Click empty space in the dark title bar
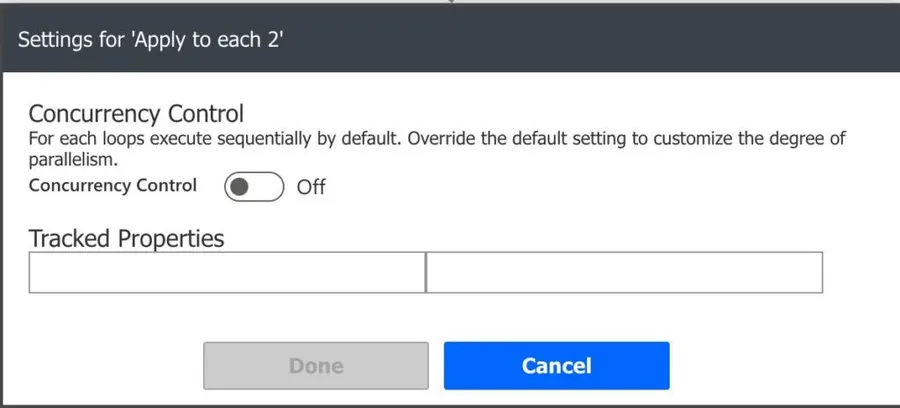 600,41
